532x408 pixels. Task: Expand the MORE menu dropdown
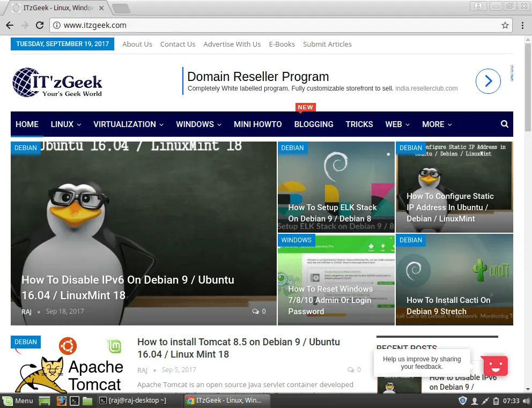pos(437,124)
